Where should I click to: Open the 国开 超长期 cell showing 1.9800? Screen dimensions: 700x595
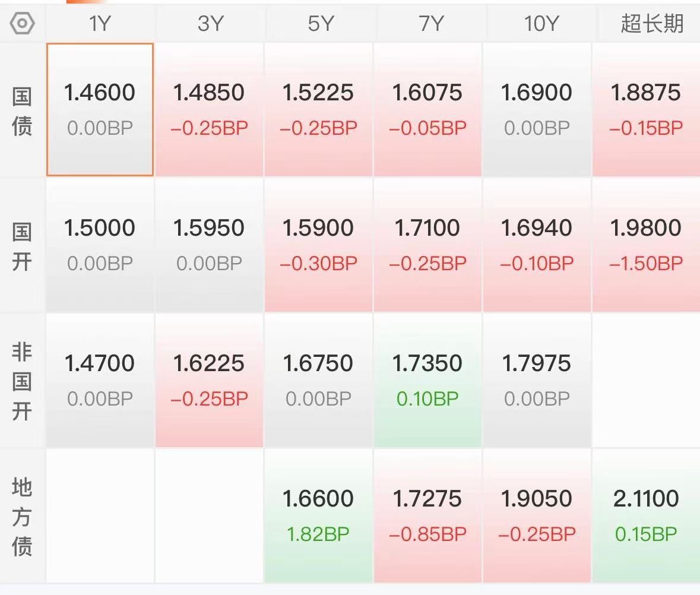tap(646, 245)
